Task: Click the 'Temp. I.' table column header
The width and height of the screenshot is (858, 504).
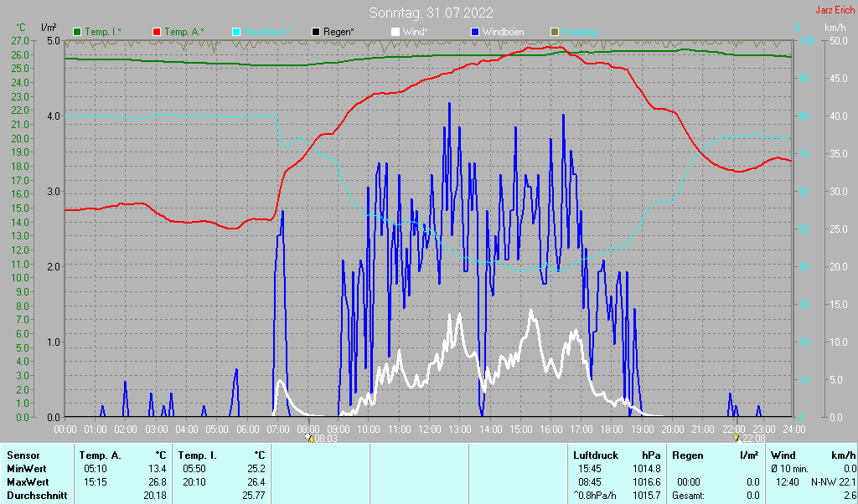Action: 198,455
